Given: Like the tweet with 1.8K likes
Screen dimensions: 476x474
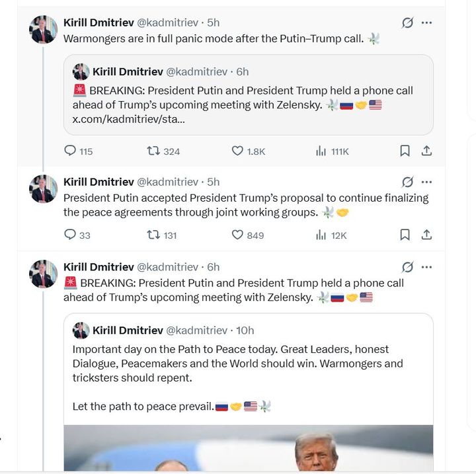Looking at the screenshot, I should 238,151.
